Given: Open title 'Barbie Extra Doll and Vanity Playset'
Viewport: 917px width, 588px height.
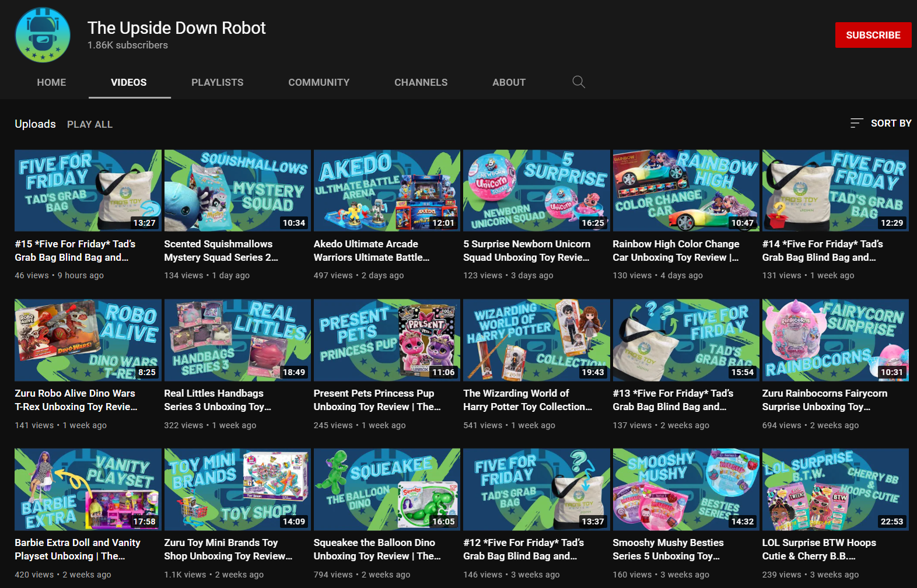Looking at the screenshot, I should pyautogui.click(x=78, y=549).
